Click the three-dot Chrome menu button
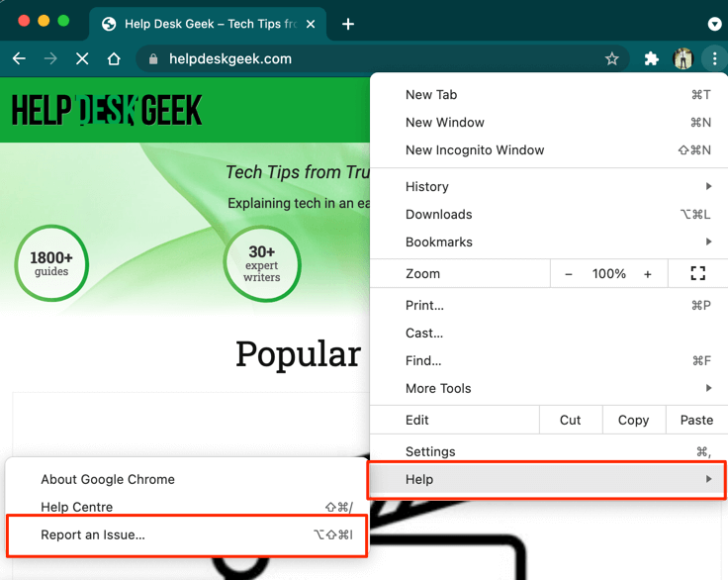The image size is (728, 580). tap(714, 59)
